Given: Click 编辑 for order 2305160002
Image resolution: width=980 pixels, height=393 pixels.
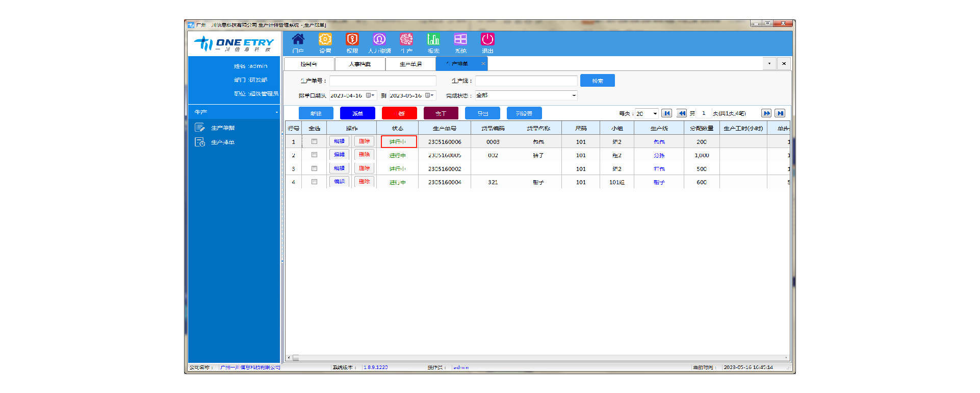Looking at the screenshot, I should coord(339,168).
